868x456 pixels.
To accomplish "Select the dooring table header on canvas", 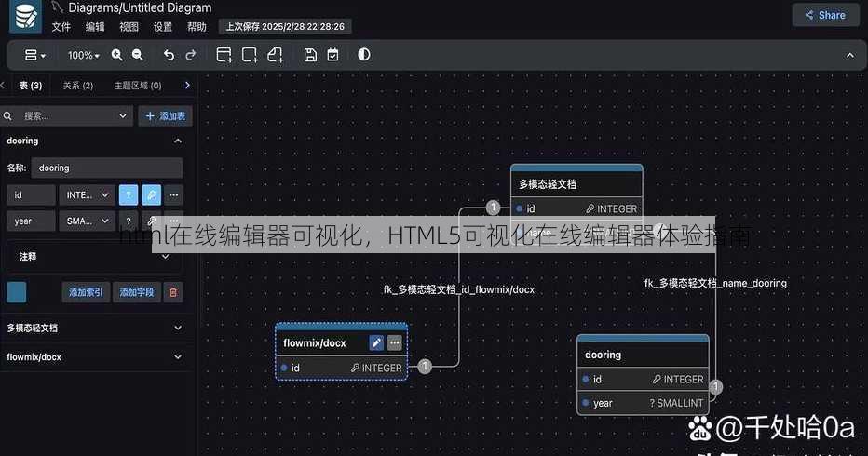I will [643, 355].
